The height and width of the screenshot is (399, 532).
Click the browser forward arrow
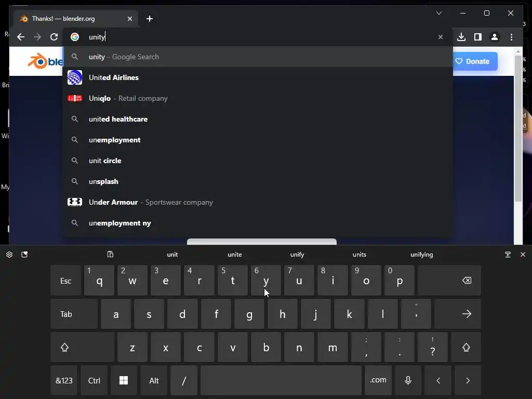pyautogui.click(x=37, y=37)
